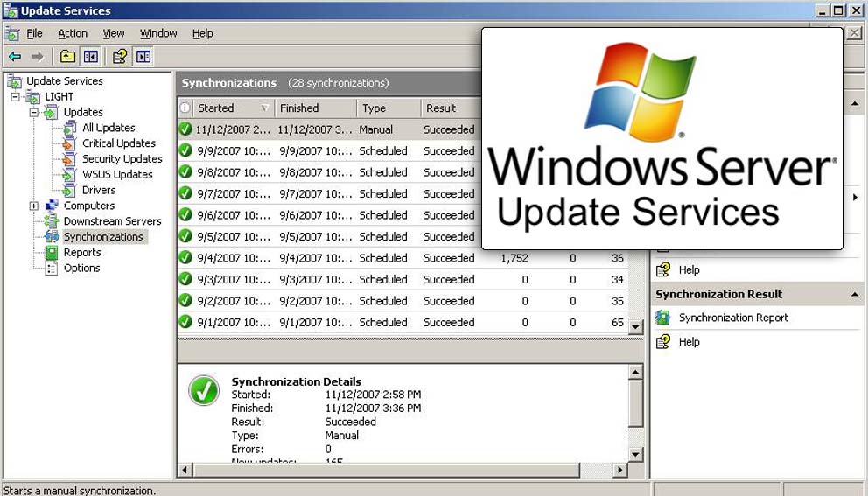The width and height of the screenshot is (868, 496).
Task: Click Help link above Synchronization Result header
Action: 689,270
